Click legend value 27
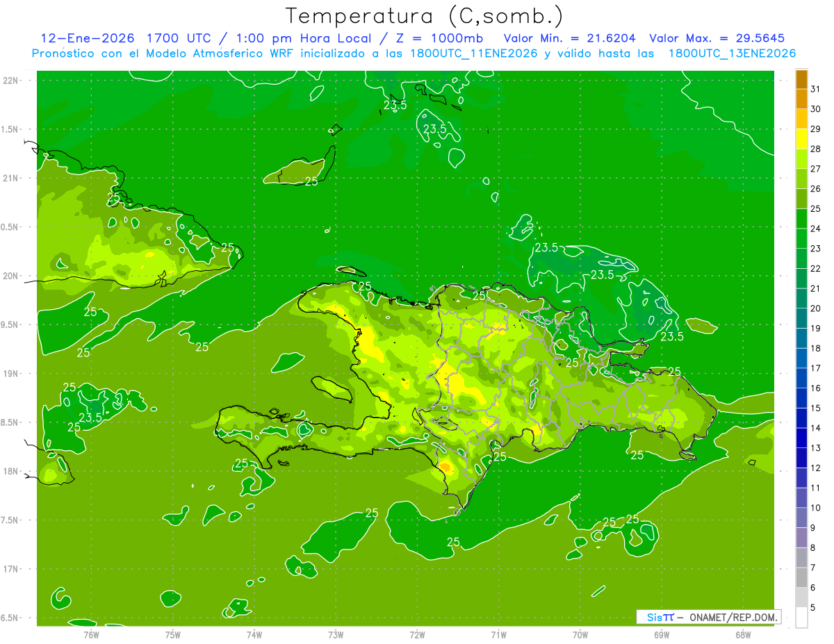834x644 pixels. coord(817,168)
